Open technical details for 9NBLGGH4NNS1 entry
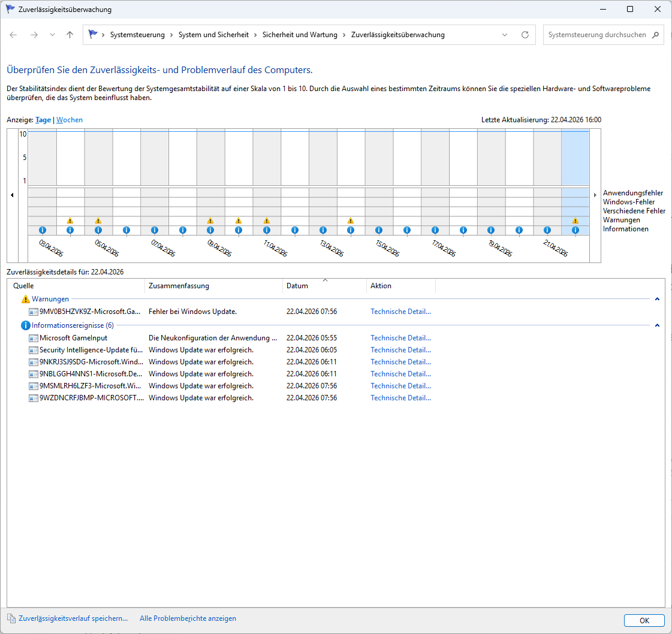Viewport: 672px width, 634px height. 400,374
